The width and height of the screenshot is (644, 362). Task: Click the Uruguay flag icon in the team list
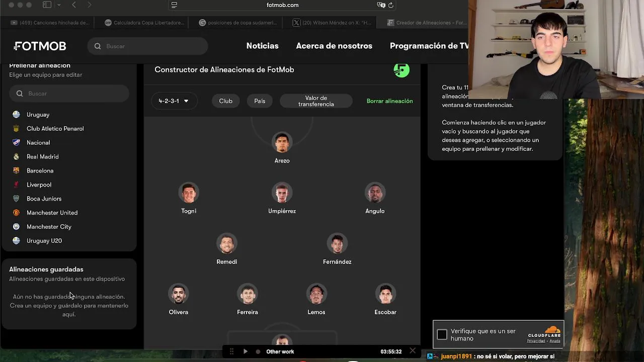(x=16, y=115)
